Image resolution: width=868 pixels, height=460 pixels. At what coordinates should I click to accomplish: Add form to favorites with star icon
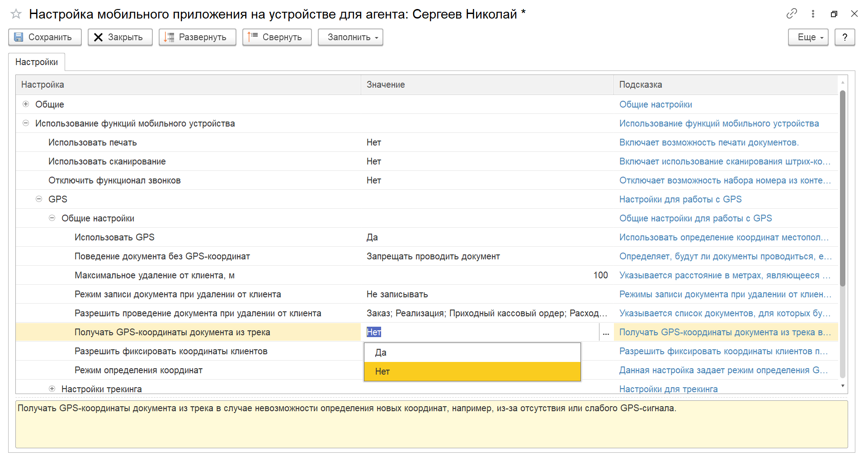[16, 14]
